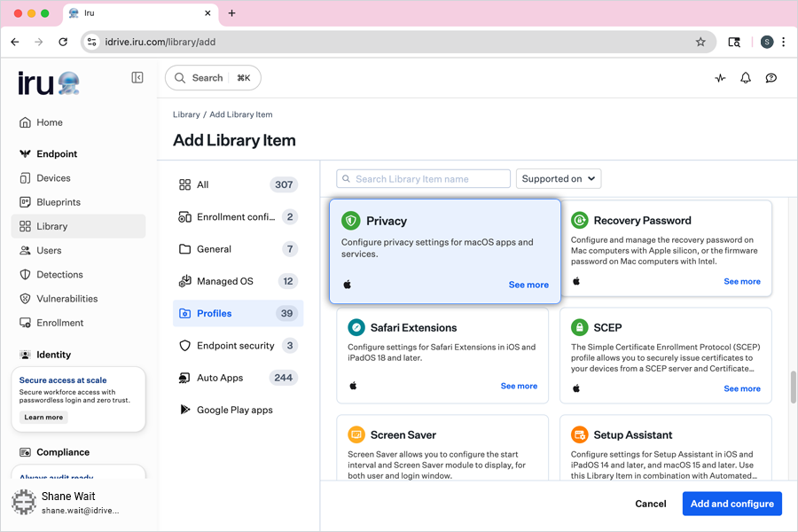The image size is (798, 532).
Task: Select the Endpoint security category
Action: [x=237, y=346]
